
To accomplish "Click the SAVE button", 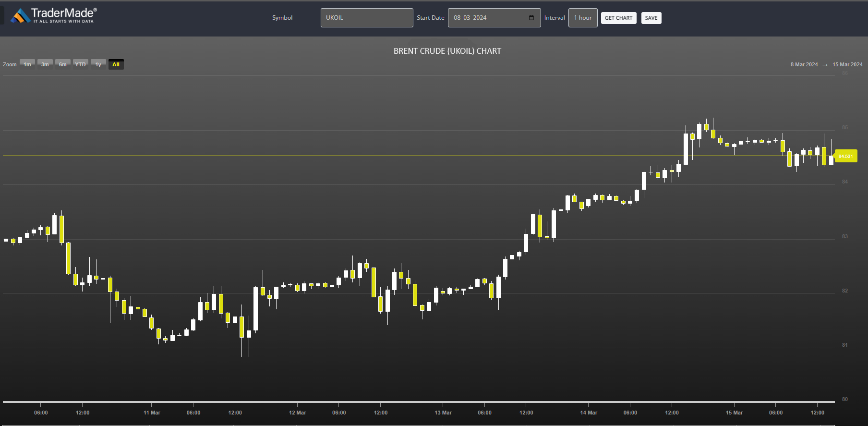I will pyautogui.click(x=651, y=18).
